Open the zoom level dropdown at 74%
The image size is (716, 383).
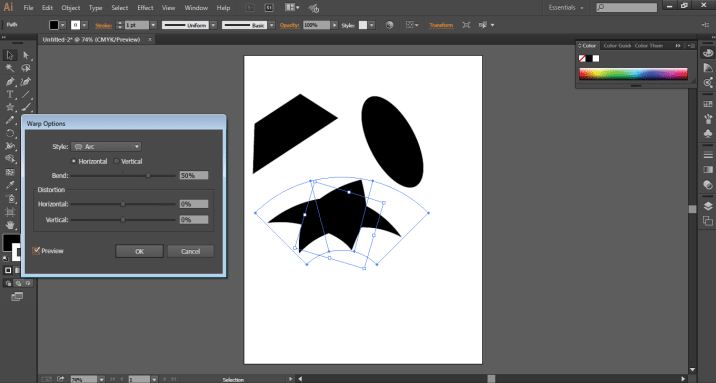click(101, 379)
